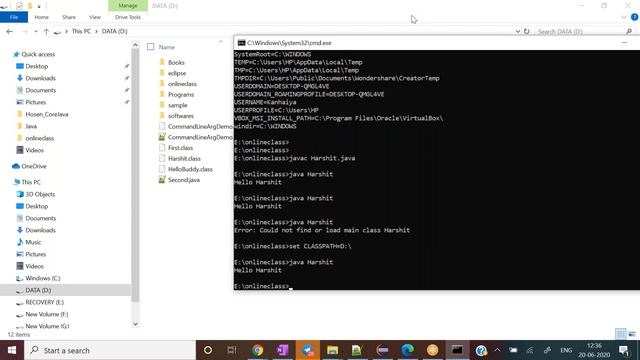Select the onlineclass folder in file list
The height and width of the screenshot is (360, 640).
(182, 84)
